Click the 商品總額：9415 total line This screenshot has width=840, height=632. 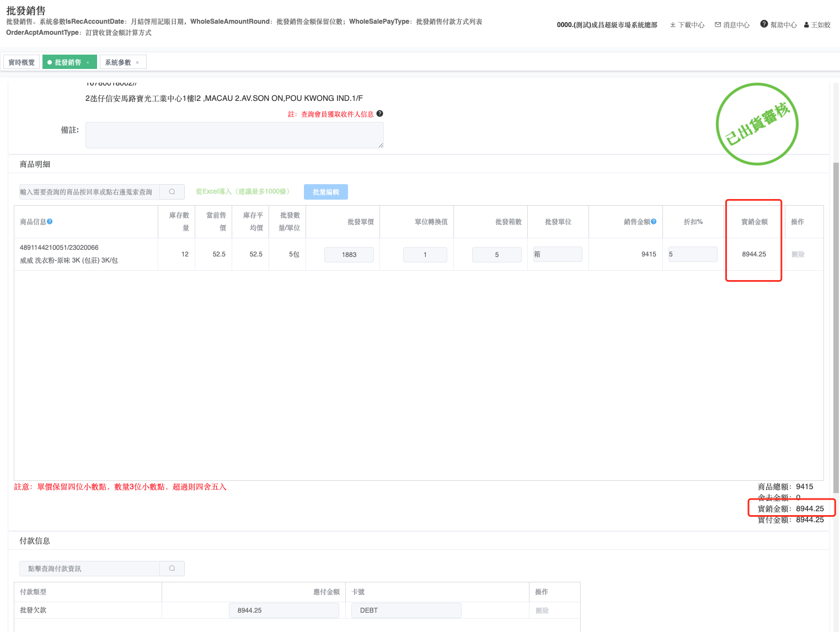click(x=785, y=486)
